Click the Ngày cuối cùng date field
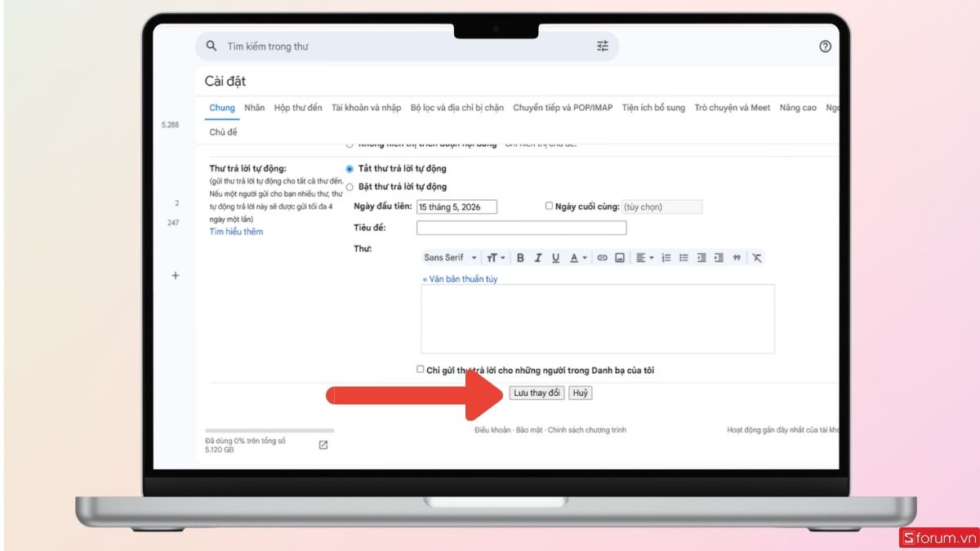Viewport: 980px width, 551px height. [662, 207]
